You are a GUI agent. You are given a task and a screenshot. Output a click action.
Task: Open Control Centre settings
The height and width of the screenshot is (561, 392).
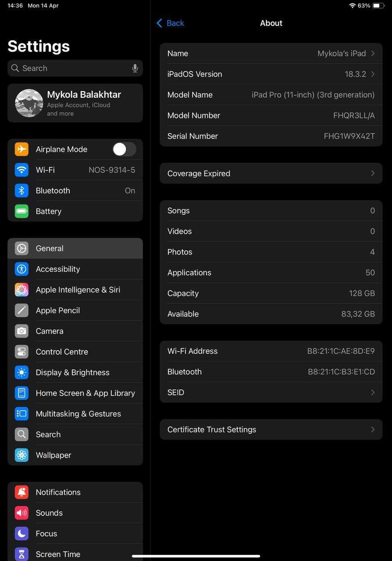[75, 352]
